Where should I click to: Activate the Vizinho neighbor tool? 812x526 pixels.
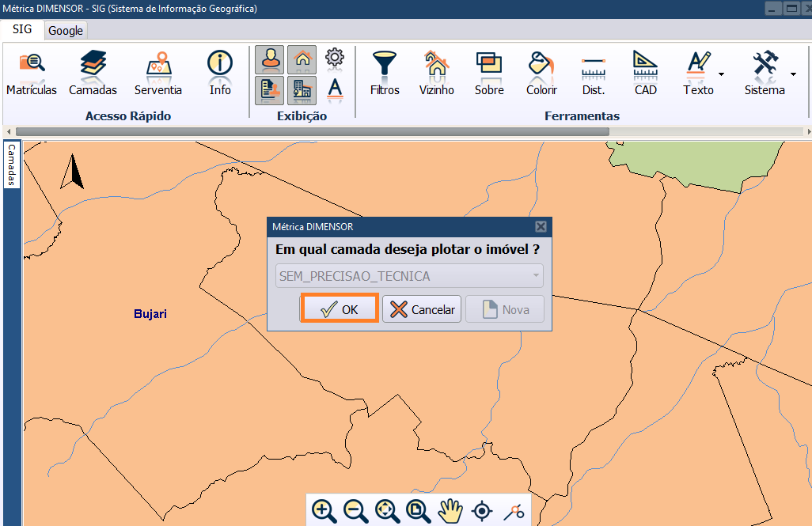[436, 73]
